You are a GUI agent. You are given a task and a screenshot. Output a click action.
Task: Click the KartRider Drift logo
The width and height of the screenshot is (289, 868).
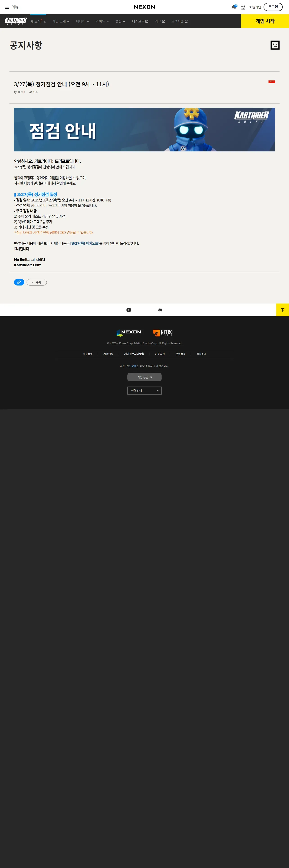16,21
